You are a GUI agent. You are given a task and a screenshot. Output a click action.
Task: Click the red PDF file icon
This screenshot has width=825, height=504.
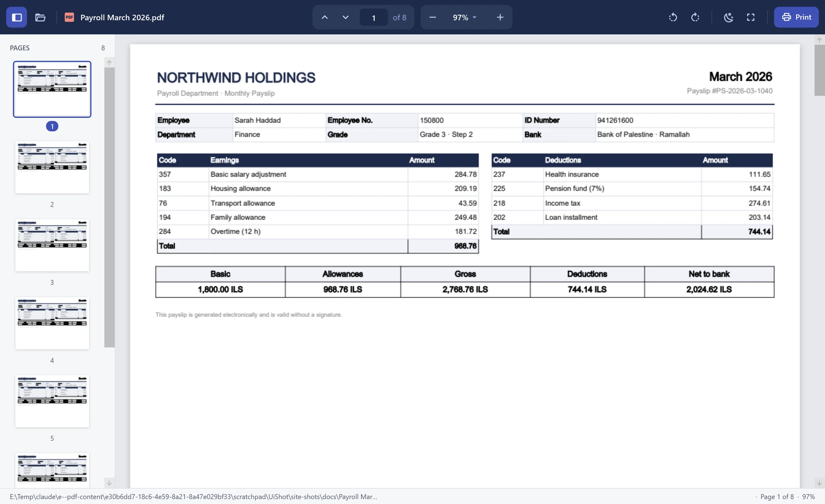coord(69,17)
